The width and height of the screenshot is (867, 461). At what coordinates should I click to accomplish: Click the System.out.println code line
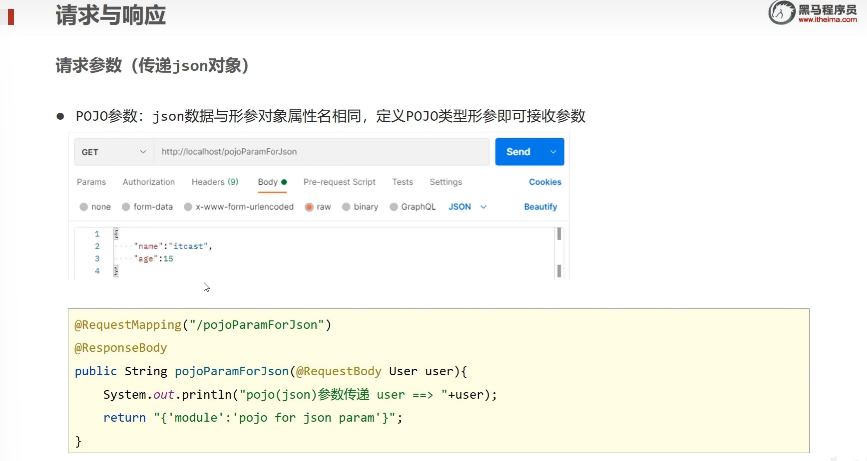click(x=300, y=395)
